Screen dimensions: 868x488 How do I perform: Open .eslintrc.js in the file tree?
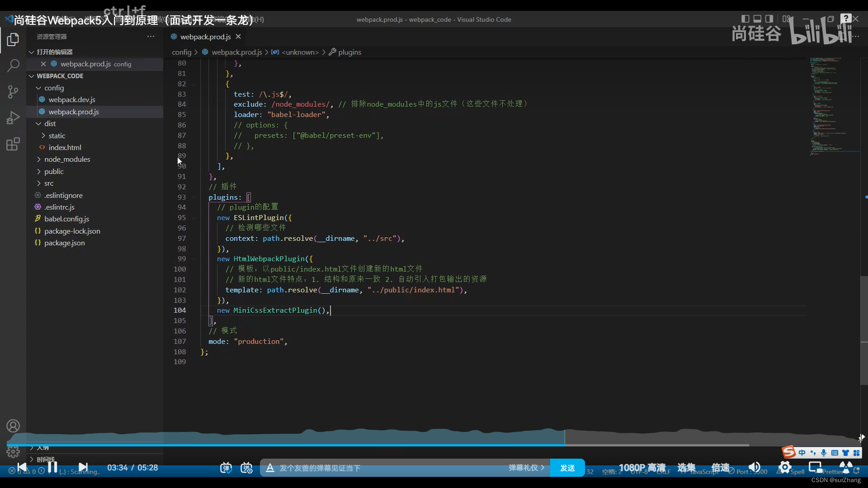[x=95, y=207]
